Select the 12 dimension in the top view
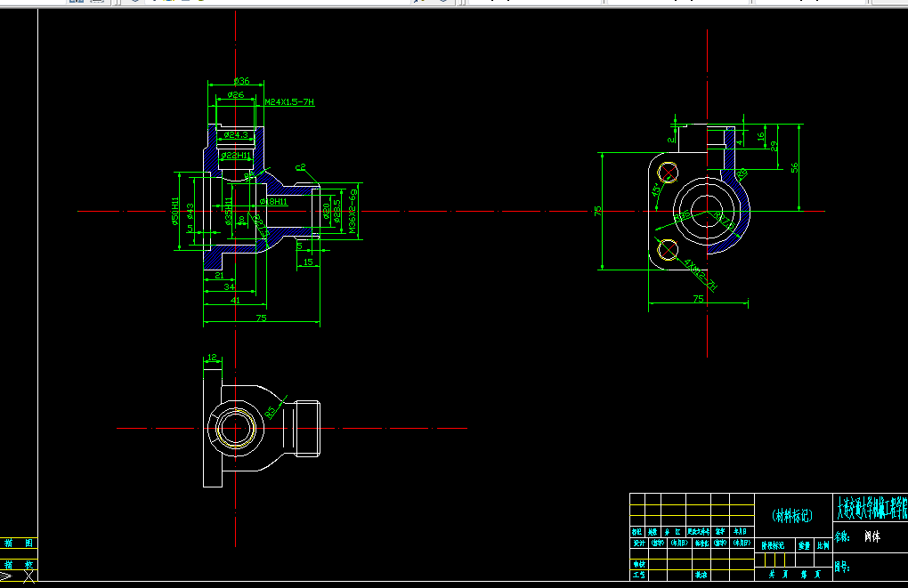908x588 pixels. pyautogui.click(x=212, y=357)
